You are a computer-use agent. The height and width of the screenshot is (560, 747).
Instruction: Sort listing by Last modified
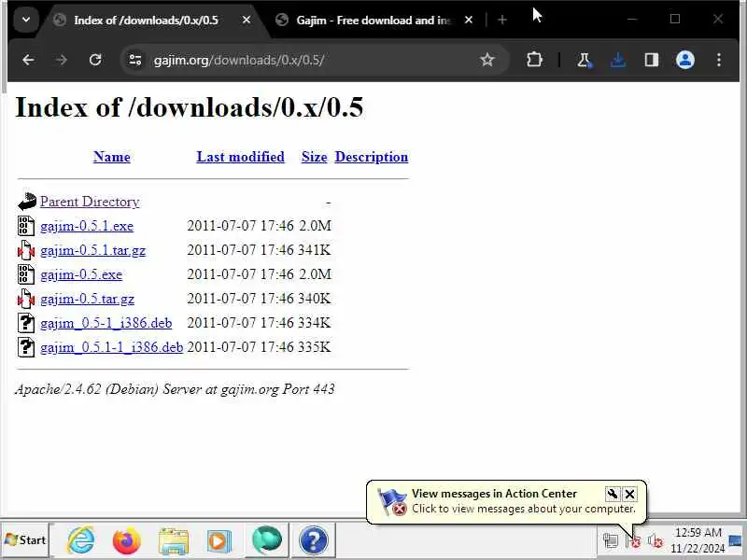(x=240, y=157)
